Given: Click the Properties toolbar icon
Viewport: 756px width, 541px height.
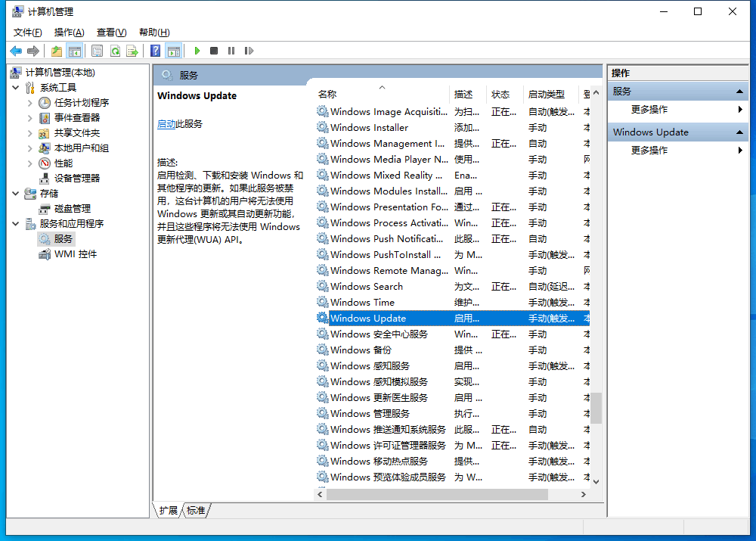Looking at the screenshot, I should pyautogui.click(x=97, y=51).
